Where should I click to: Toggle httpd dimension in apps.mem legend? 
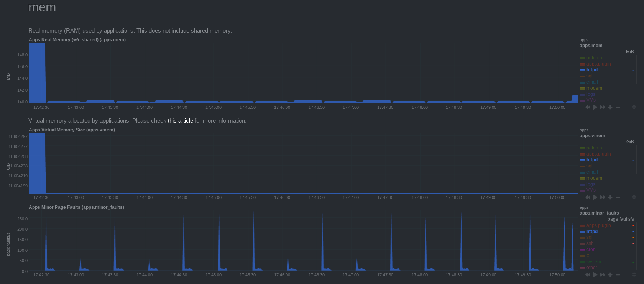coord(592,70)
